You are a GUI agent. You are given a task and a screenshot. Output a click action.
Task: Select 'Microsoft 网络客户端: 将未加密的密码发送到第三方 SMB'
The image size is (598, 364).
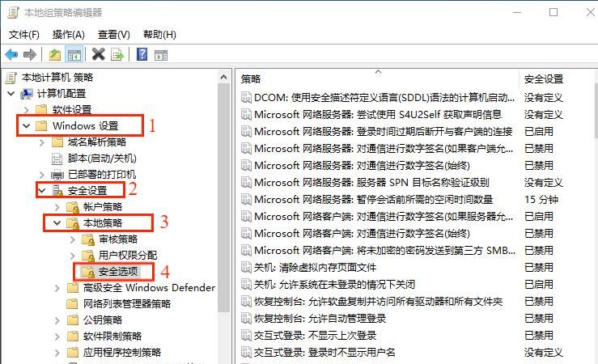coord(384,251)
